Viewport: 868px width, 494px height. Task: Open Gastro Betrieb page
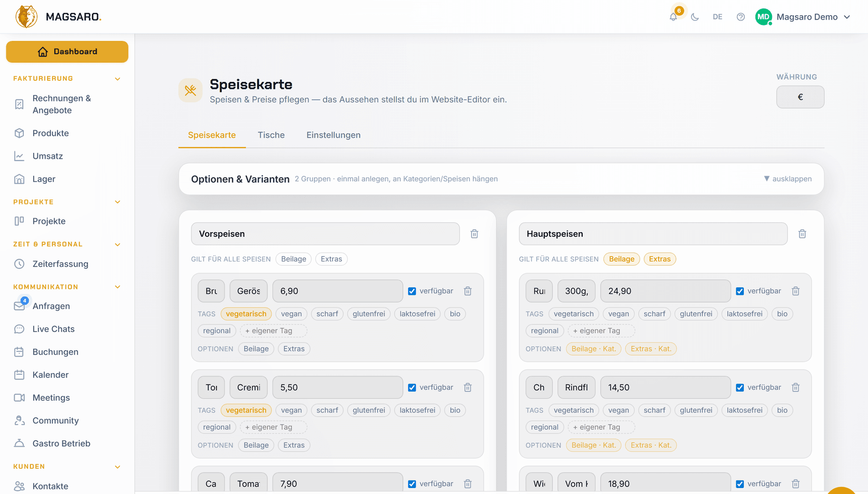[x=67, y=444]
